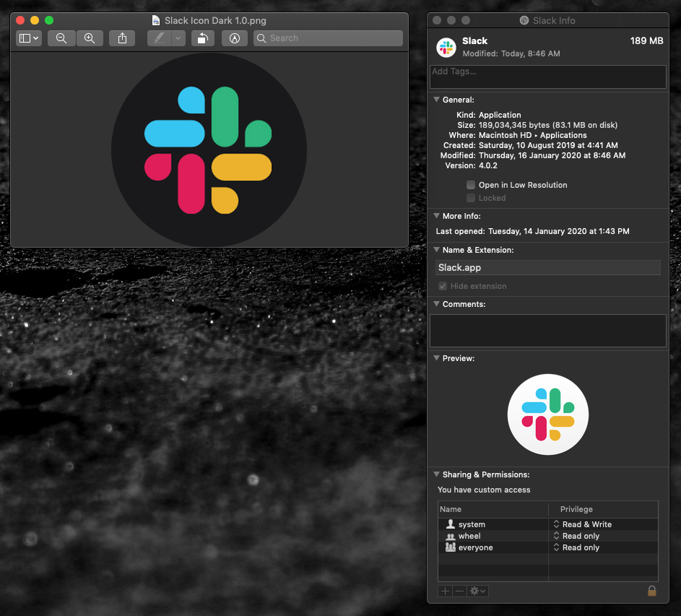
Task: Close the Preview window with red button
Action: tap(20, 20)
